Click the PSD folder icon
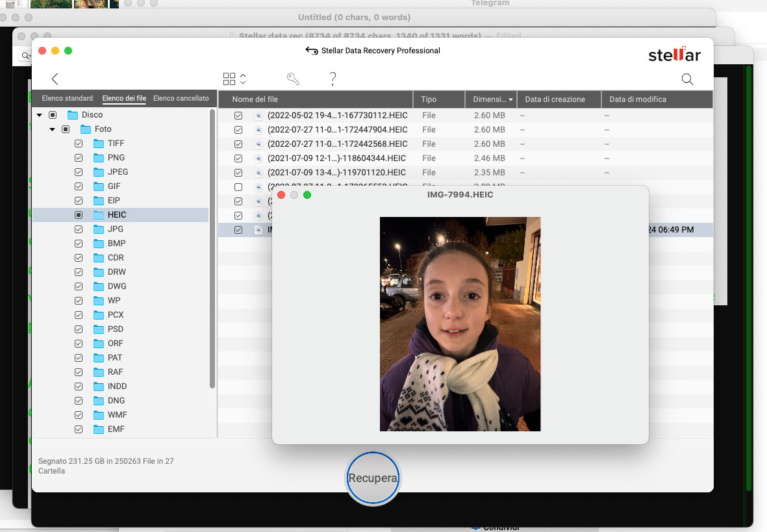This screenshot has height=532, width=767. tap(99, 329)
